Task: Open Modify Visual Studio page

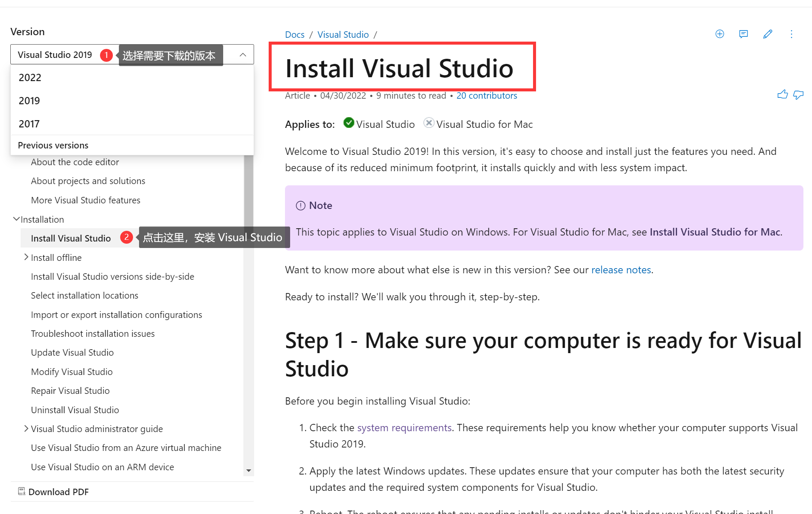Action: pyautogui.click(x=72, y=372)
